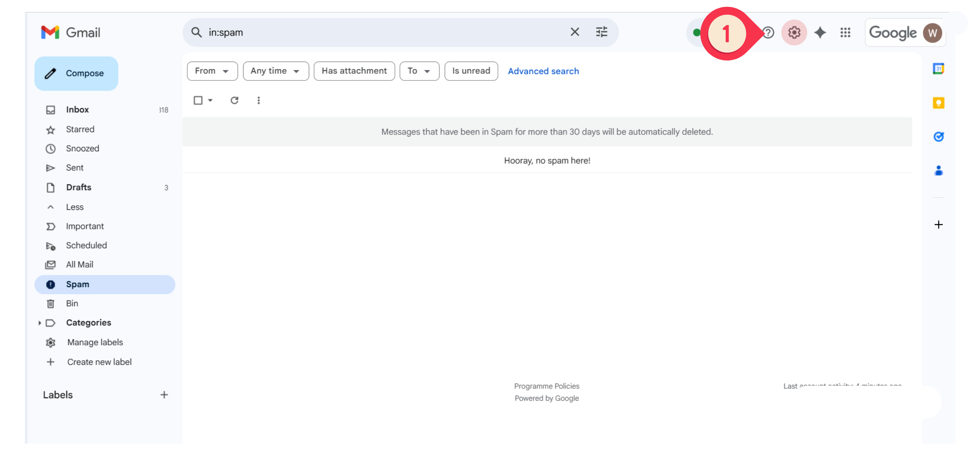The width and height of the screenshot is (980, 455).
Task: Open the Scheduled folder
Action: coord(105,245)
